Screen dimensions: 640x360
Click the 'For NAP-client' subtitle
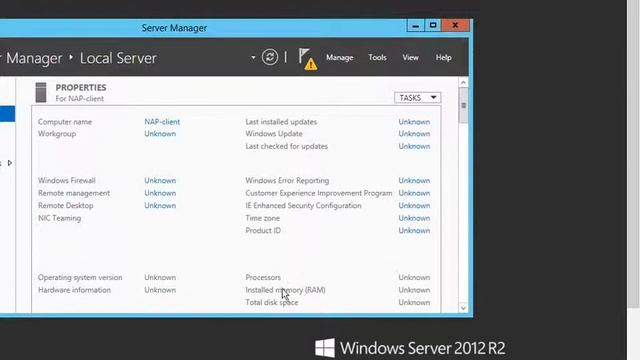(80, 99)
